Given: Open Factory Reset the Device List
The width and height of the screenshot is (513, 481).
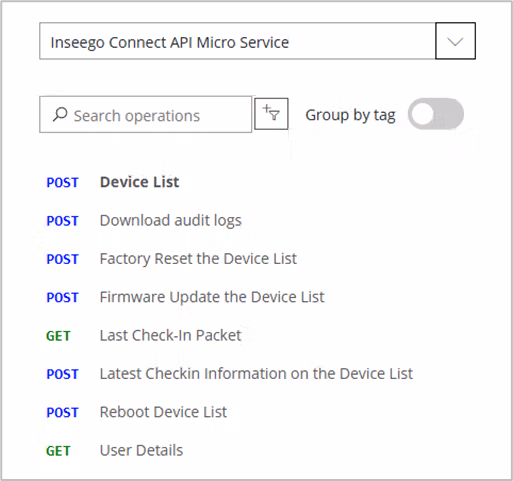Looking at the screenshot, I should pyautogui.click(x=198, y=259).
